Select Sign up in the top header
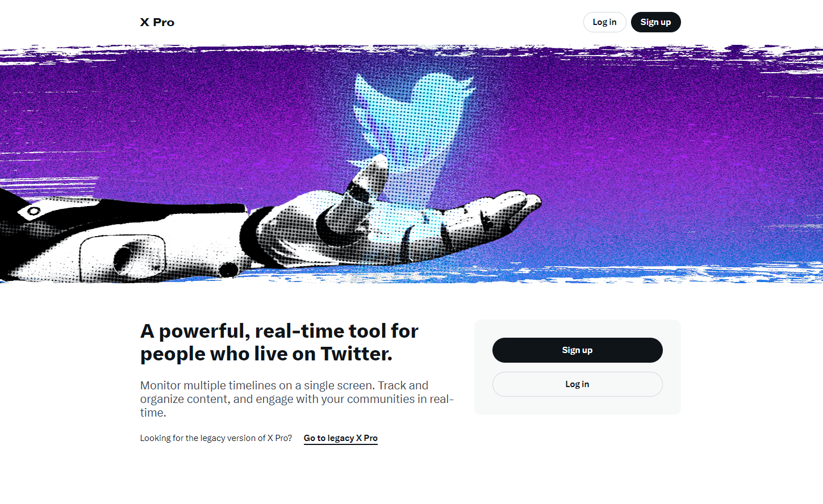Screen dimensions: 823x504 pos(655,22)
